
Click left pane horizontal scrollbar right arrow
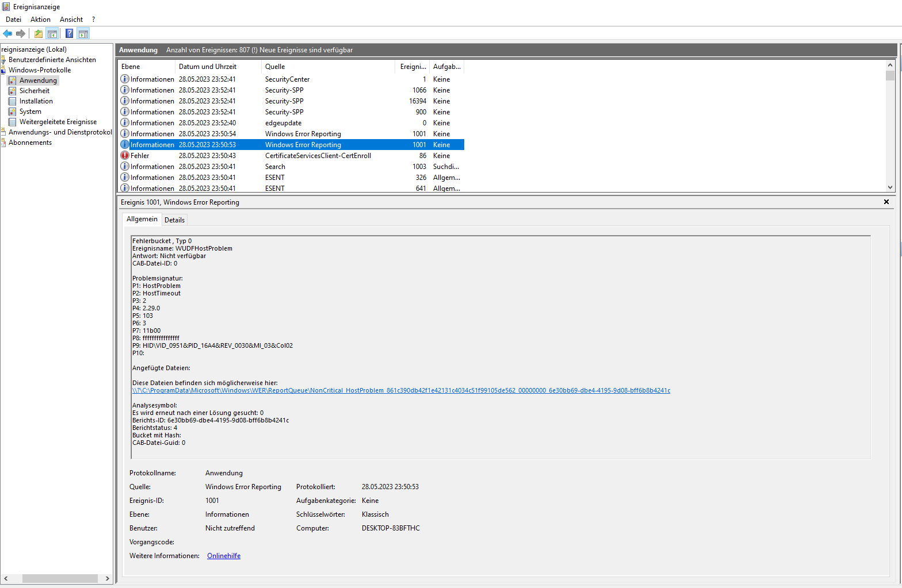pyautogui.click(x=108, y=578)
